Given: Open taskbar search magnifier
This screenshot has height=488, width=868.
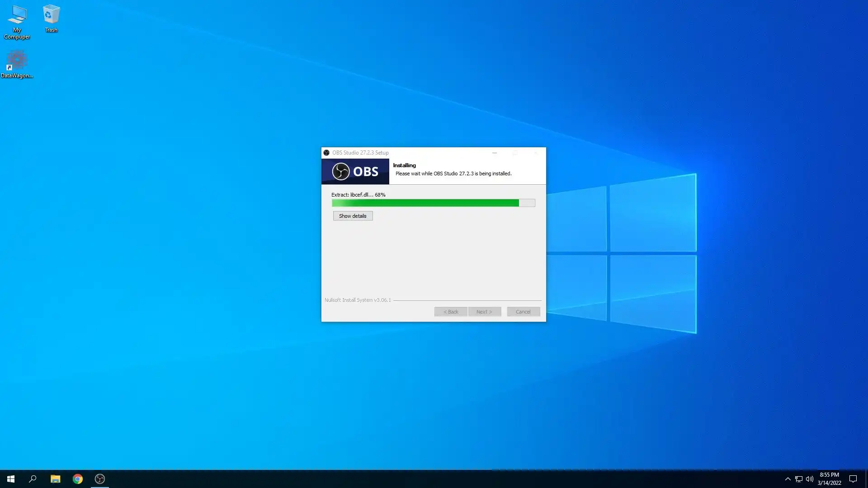Looking at the screenshot, I should pos(33,479).
